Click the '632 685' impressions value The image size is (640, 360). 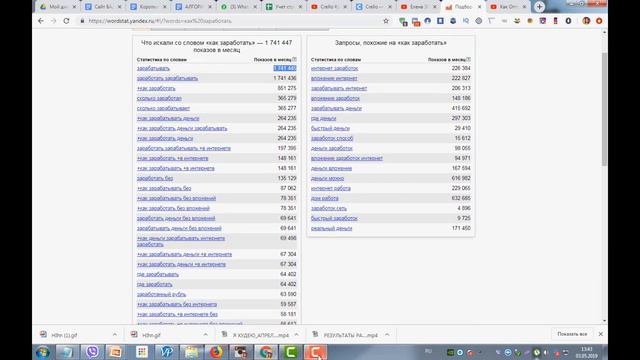click(461, 198)
